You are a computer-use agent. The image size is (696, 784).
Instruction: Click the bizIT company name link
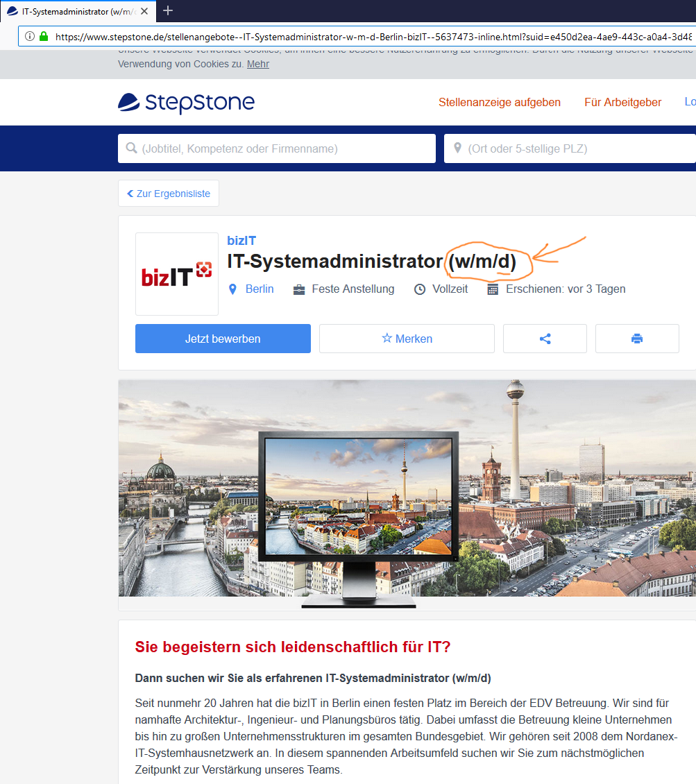[241, 241]
